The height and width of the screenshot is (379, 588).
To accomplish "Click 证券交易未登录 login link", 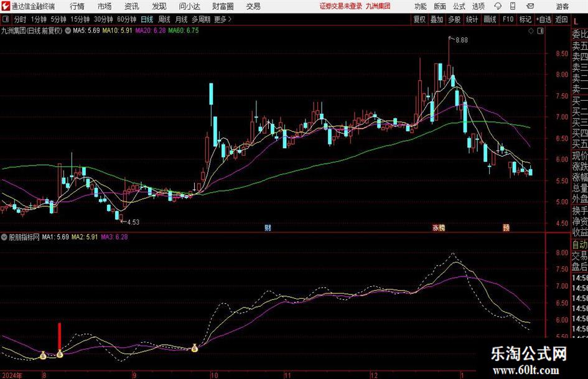I will [340, 6].
